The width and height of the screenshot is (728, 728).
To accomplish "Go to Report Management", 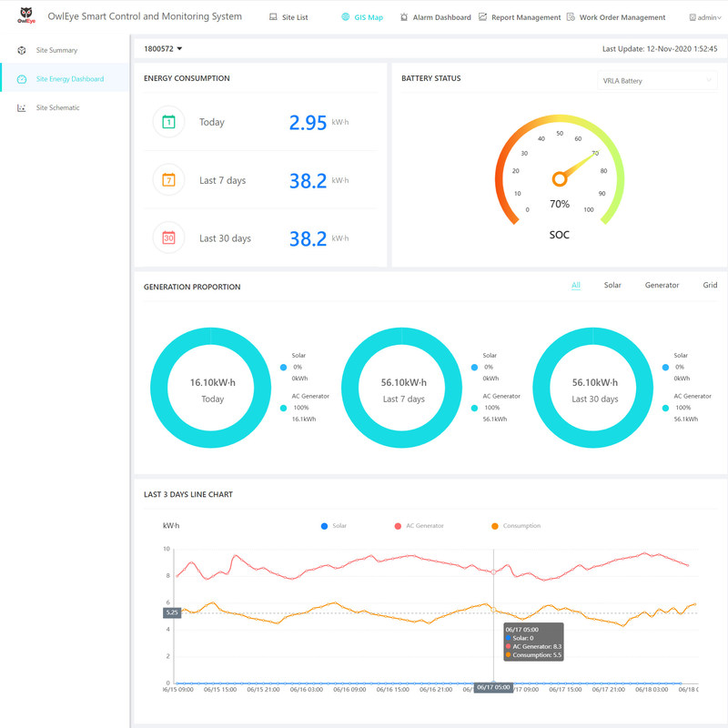I will [526, 17].
